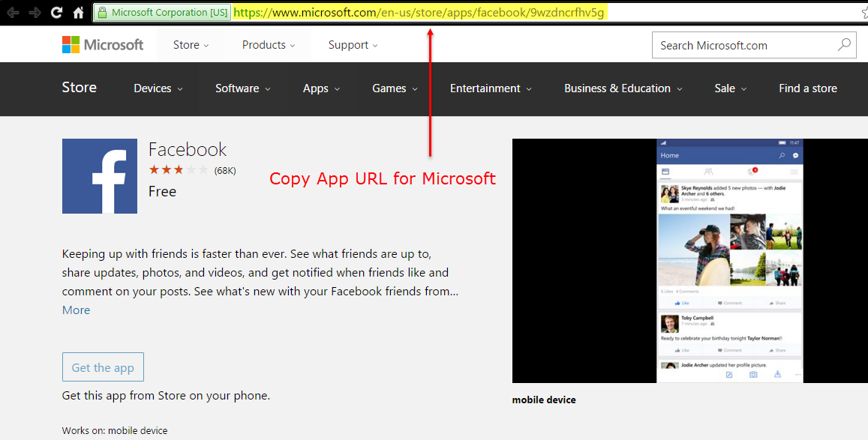The image size is (868, 440).
Task: Expand the Sale menu
Action: pos(730,88)
